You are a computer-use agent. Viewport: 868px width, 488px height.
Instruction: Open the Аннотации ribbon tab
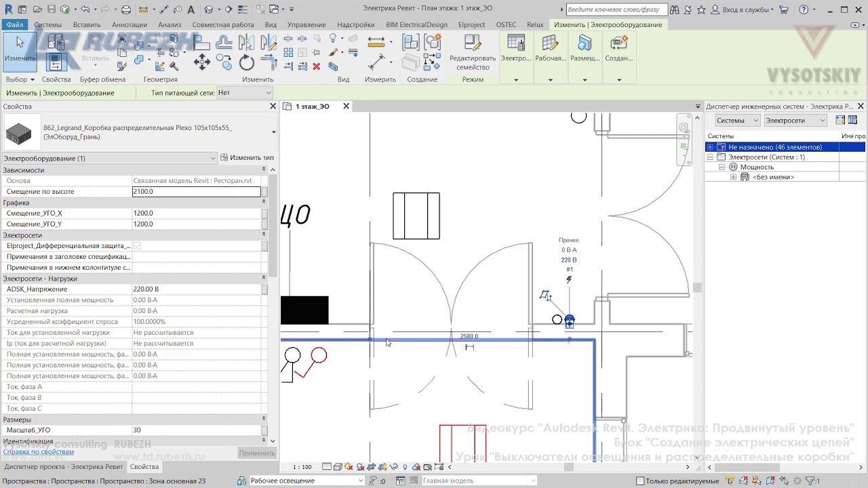pyautogui.click(x=130, y=24)
